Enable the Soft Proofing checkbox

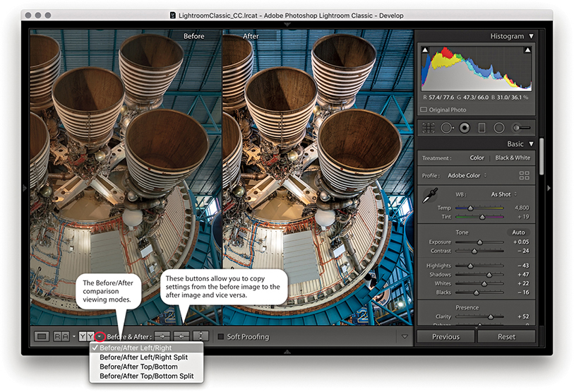pos(221,337)
